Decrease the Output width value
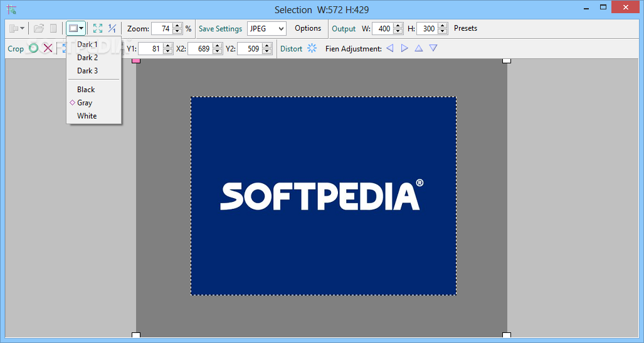The image size is (644, 343). tap(398, 31)
